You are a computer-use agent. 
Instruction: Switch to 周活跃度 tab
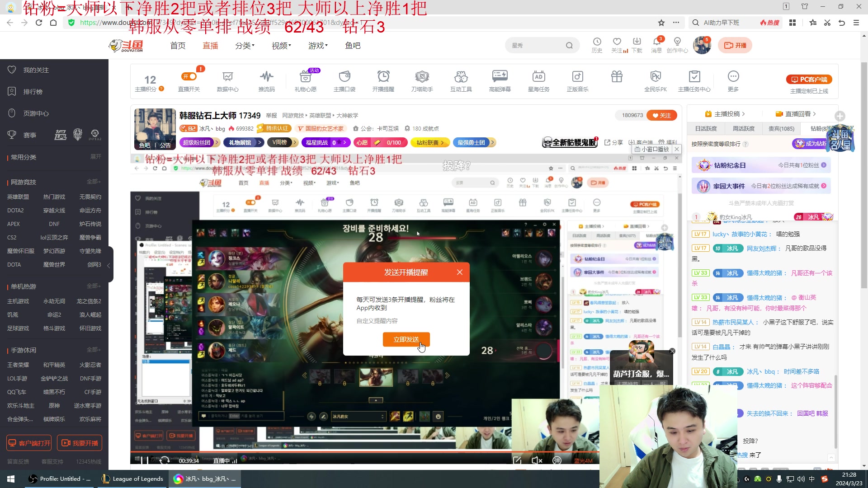744,129
